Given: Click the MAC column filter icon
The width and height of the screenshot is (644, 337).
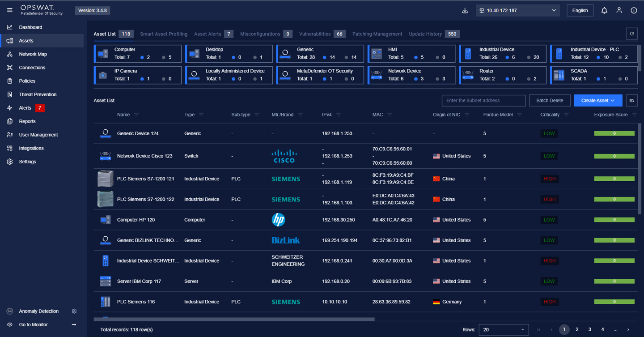Looking at the screenshot, I should tap(390, 115).
